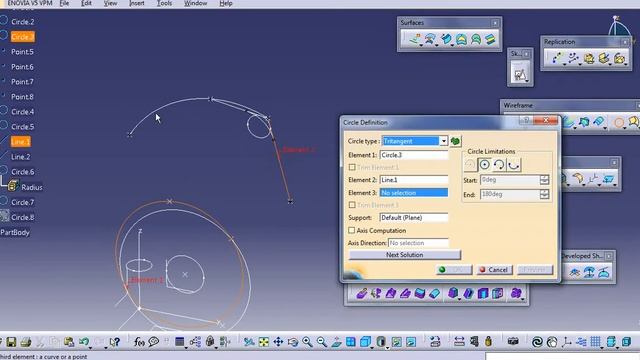Open the View menu

(x=110, y=3)
